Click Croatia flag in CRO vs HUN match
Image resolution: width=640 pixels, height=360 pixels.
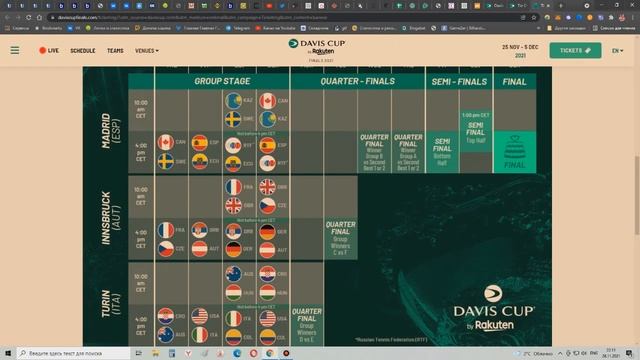click(267, 274)
